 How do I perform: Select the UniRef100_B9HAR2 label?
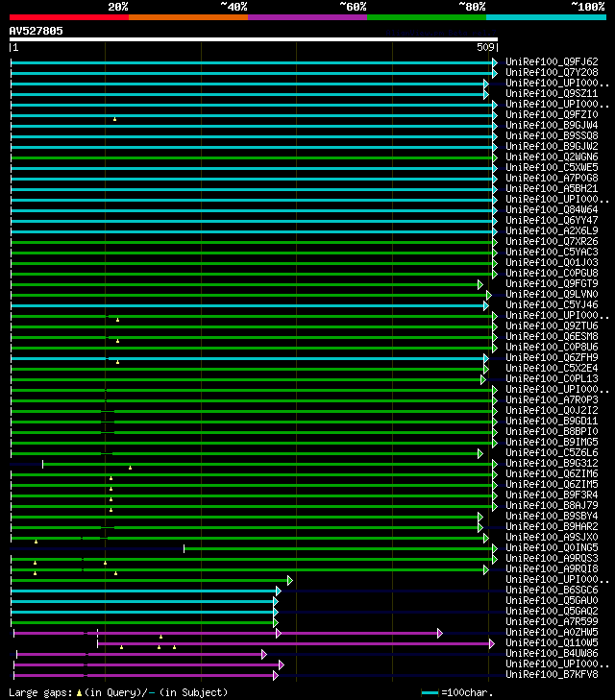coord(552,526)
